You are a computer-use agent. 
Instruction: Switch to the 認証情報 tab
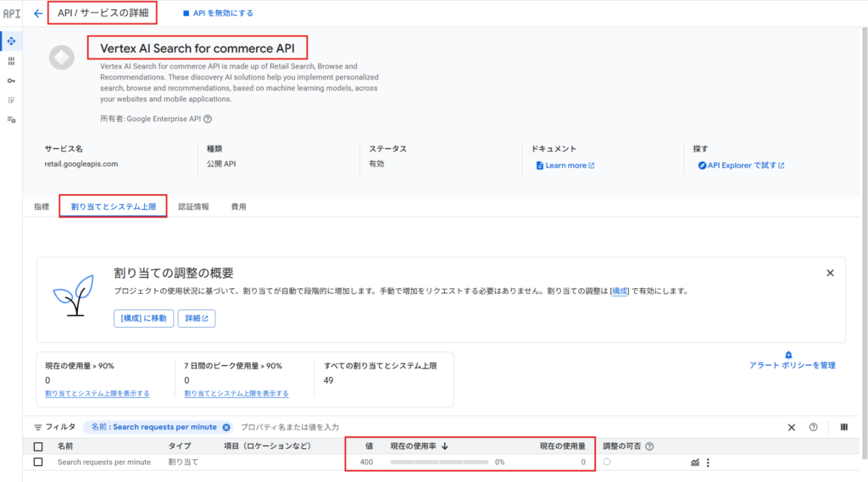[x=194, y=207]
